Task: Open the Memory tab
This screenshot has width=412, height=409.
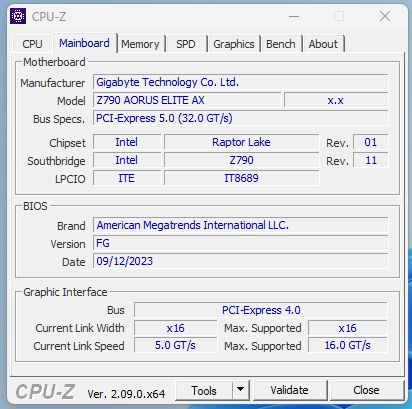Action: point(140,44)
